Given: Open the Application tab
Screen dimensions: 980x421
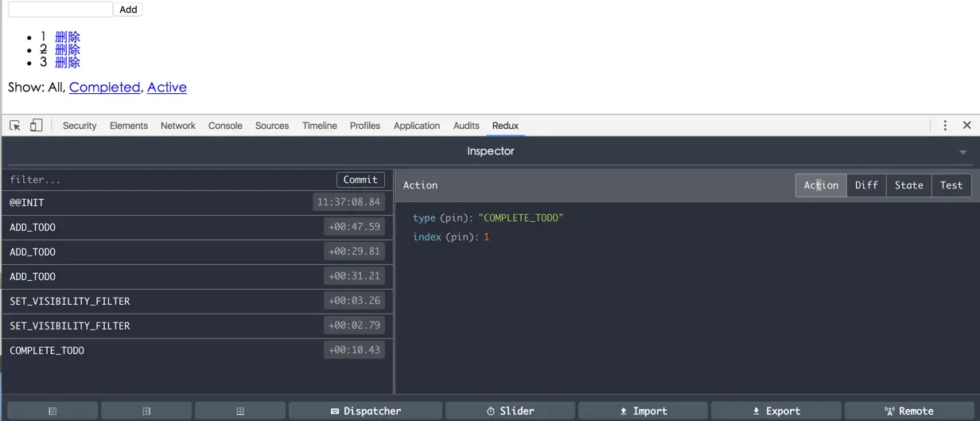Looking at the screenshot, I should point(417,126).
